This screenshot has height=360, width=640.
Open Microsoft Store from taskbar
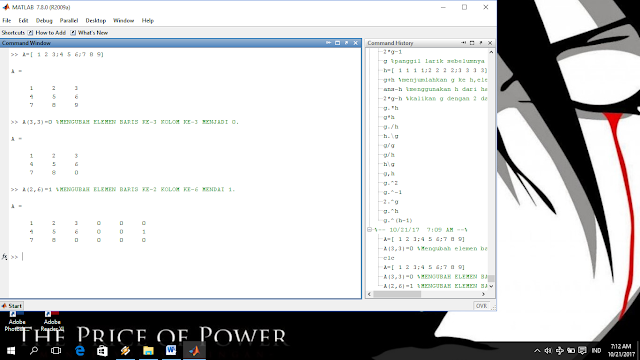[102, 351]
